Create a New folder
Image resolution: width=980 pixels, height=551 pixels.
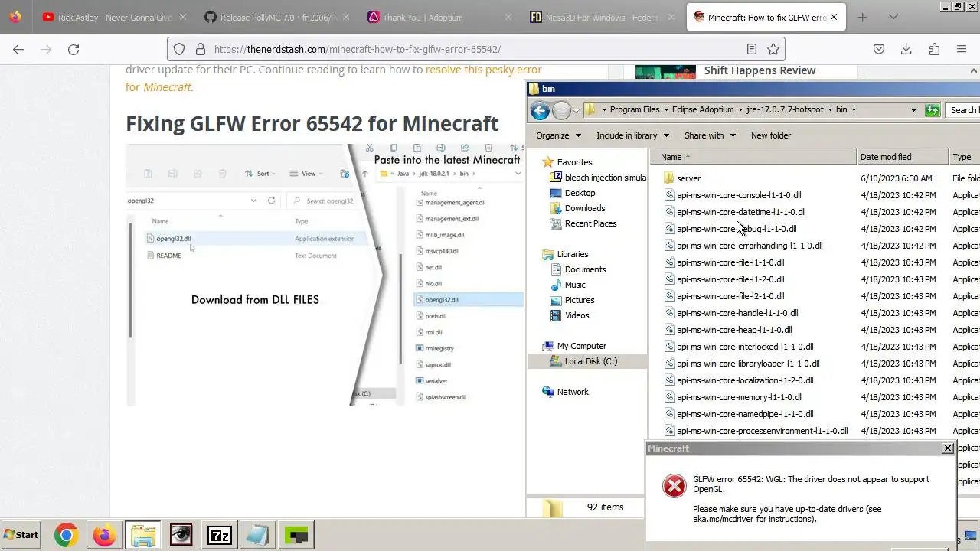771,135
